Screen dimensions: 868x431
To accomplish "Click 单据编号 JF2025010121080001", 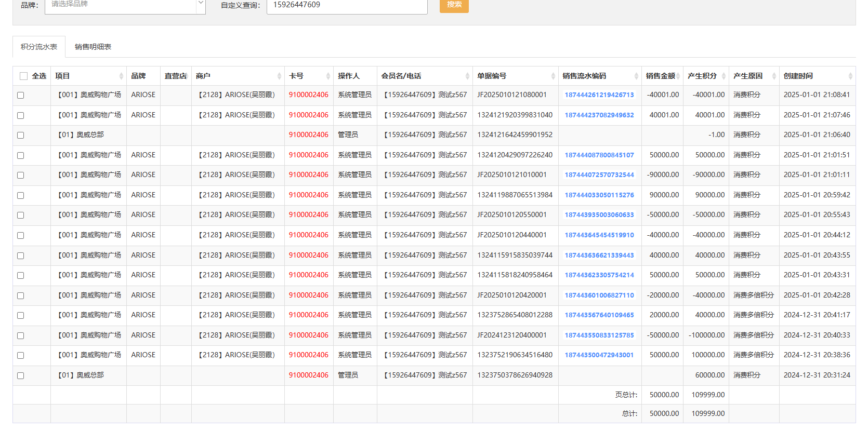I will [512, 95].
